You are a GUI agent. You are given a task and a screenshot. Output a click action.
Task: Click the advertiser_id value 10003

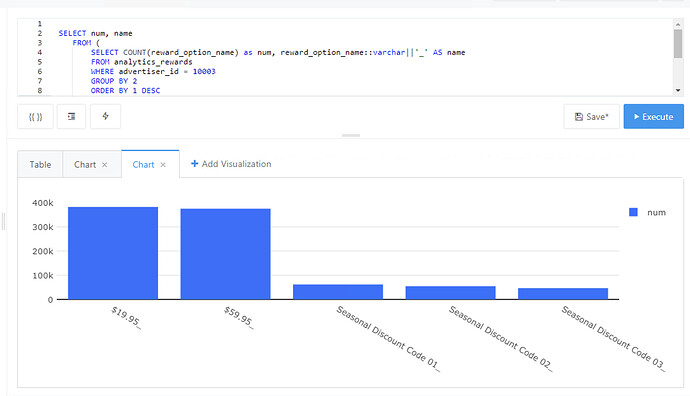(x=204, y=71)
